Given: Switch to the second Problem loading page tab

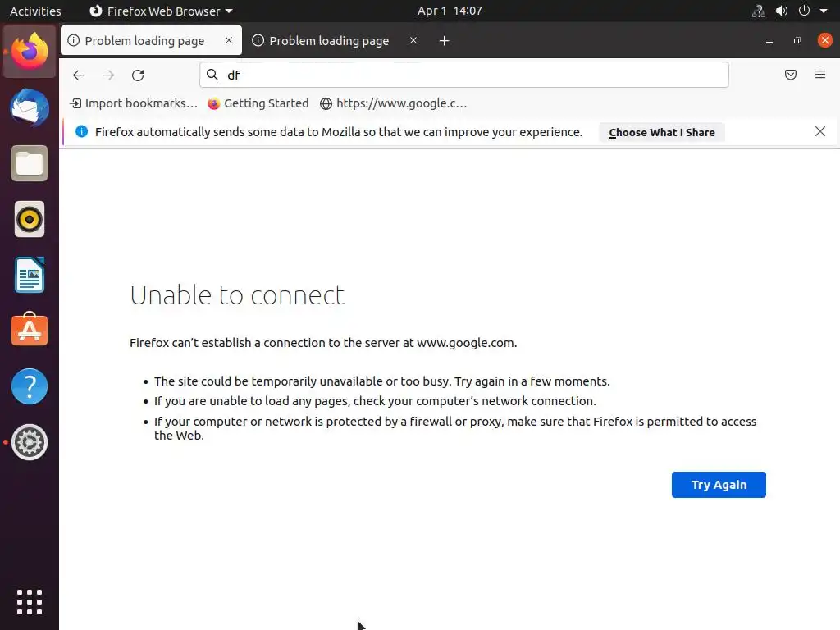Looking at the screenshot, I should coord(336,41).
